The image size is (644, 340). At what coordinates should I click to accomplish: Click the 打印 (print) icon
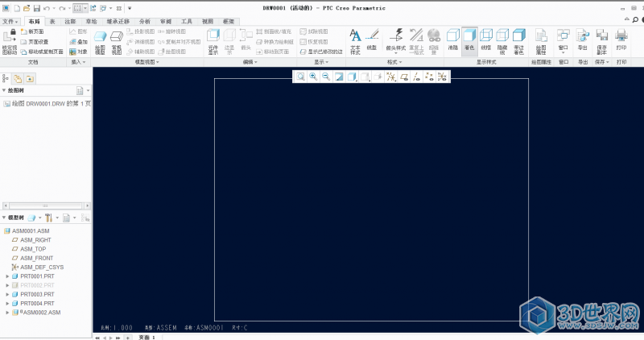click(621, 40)
